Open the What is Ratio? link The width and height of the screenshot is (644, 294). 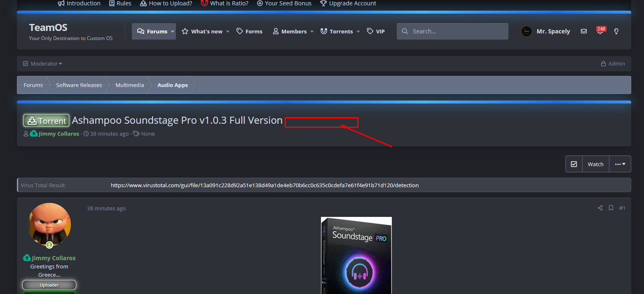click(x=225, y=3)
